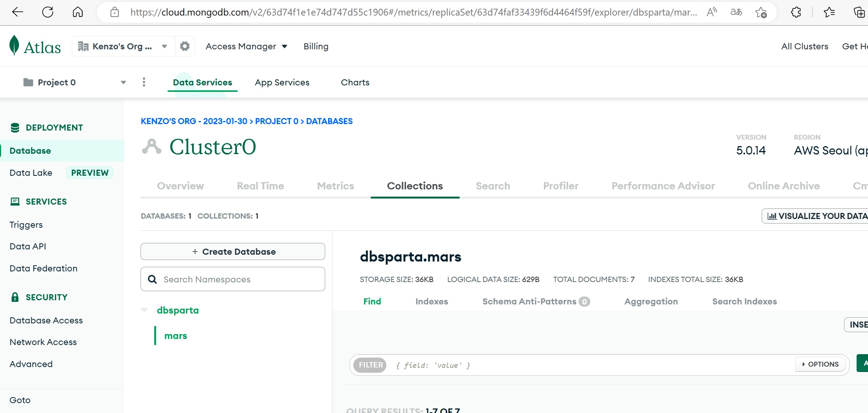Click the cluster icon beside Cluster0

point(152,147)
